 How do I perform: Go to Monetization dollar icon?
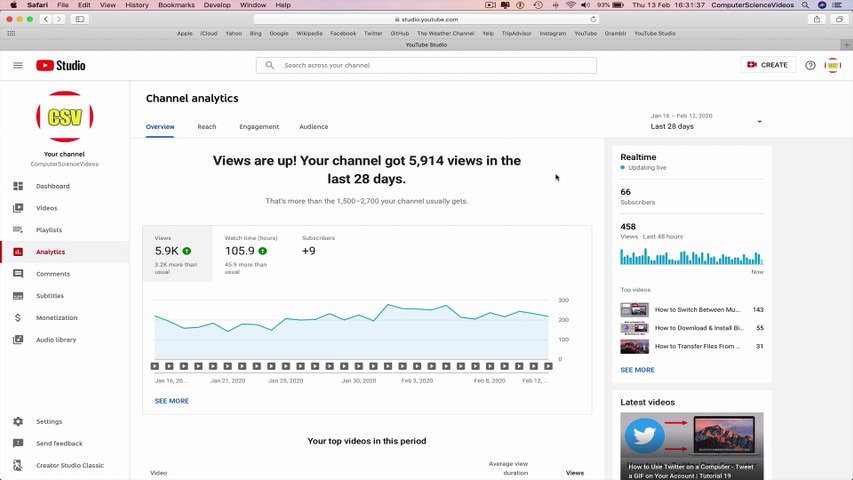[18, 318]
